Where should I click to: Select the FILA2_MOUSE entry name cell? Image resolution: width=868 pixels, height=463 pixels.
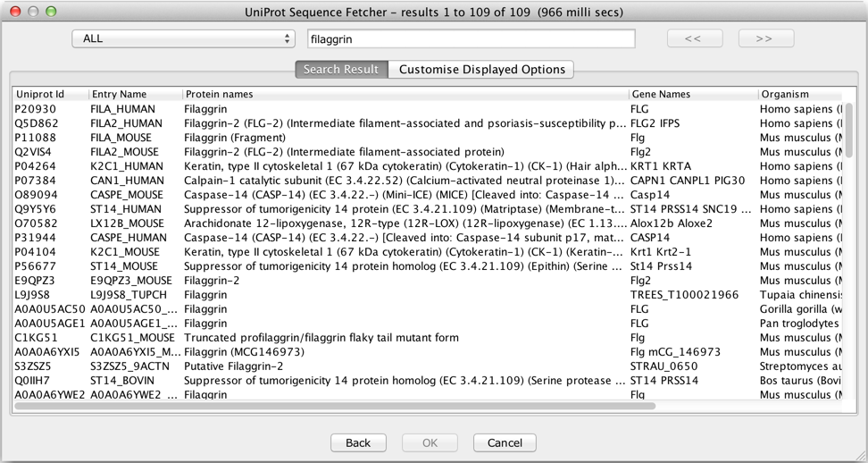click(x=124, y=152)
